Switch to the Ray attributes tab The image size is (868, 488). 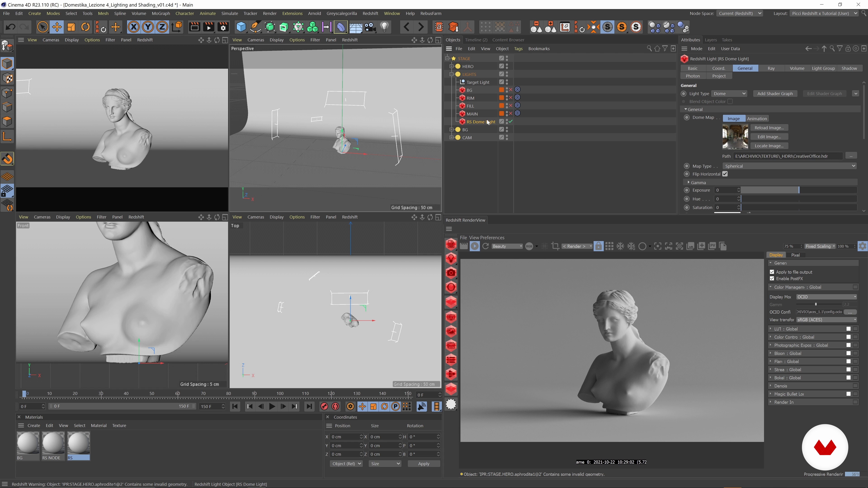click(771, 68)
